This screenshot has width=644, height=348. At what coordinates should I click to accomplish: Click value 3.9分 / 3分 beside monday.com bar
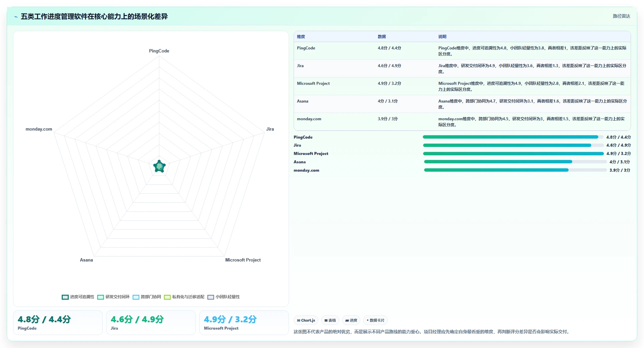pos(620,170)
